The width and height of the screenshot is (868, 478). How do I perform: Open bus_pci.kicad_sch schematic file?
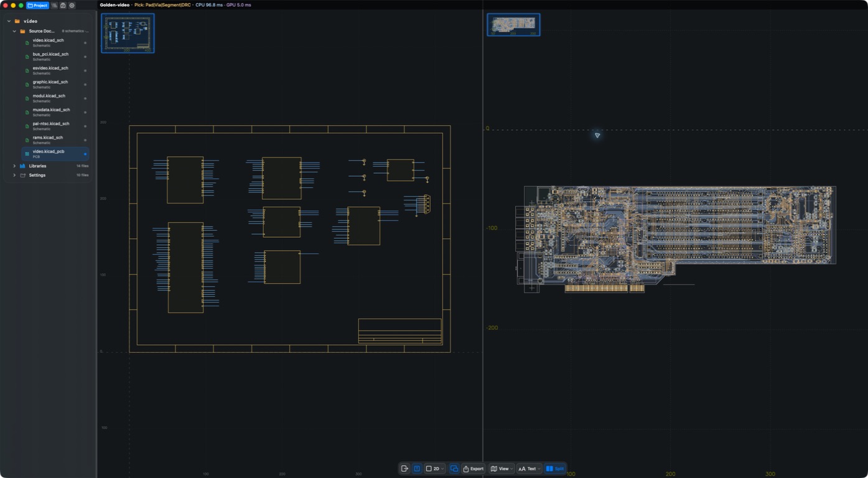tap(55, 56)
